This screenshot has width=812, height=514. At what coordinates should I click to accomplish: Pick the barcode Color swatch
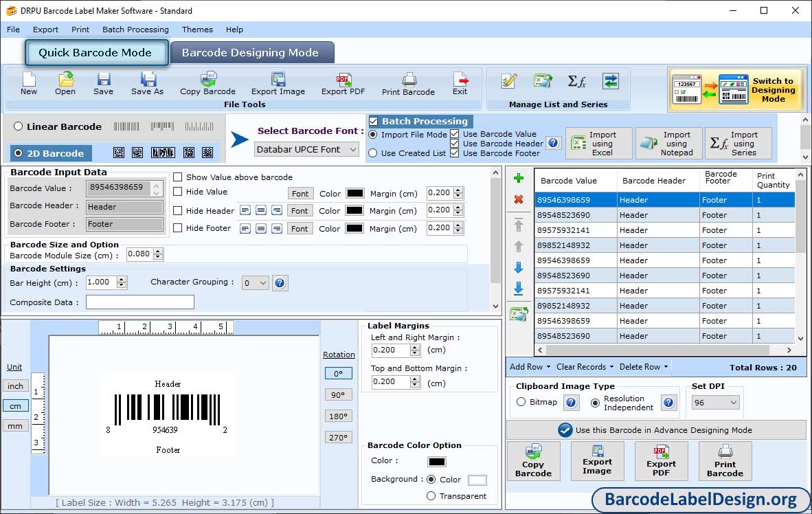[x=436, y=461]
